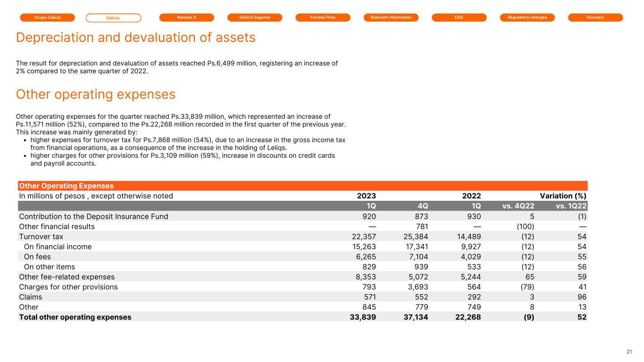Click the 33,839 total value for 1Q 2023
Image resolution: width=644 pixels, height=362 pixels.
362,317
